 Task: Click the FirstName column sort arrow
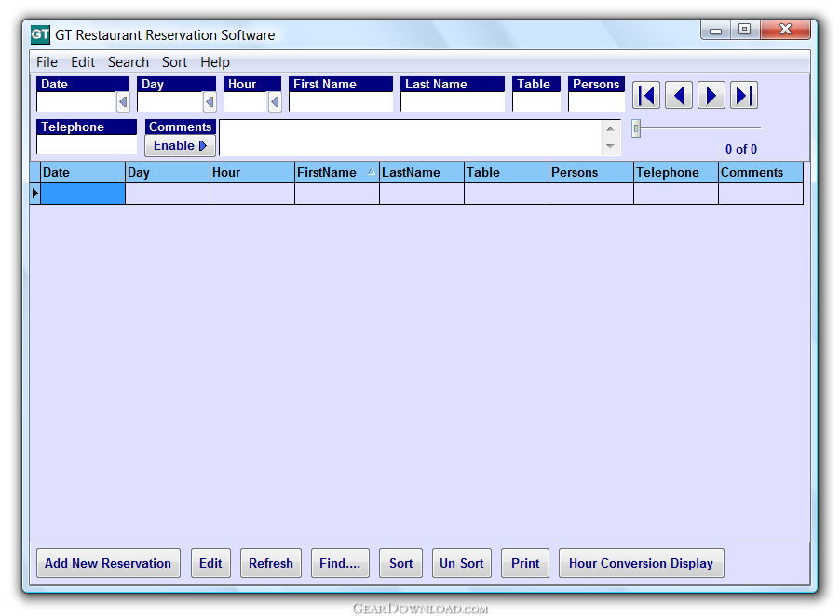pyautogui.click(x=372, y=172)
